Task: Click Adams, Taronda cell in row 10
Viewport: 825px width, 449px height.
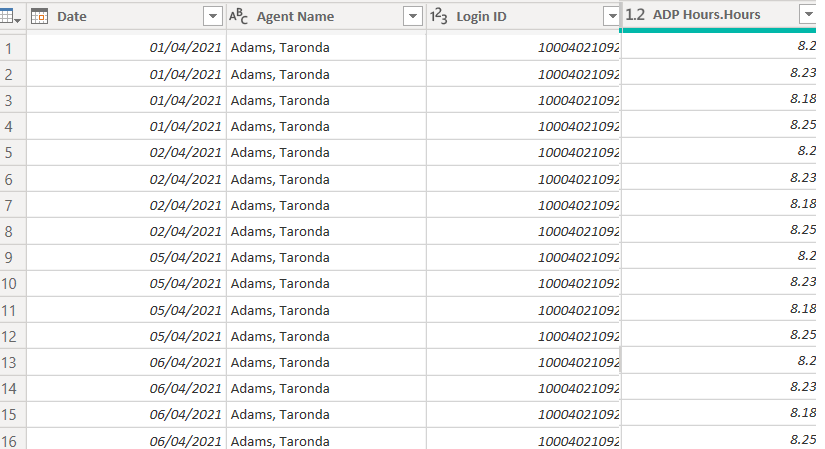Action: pos(326,284)
